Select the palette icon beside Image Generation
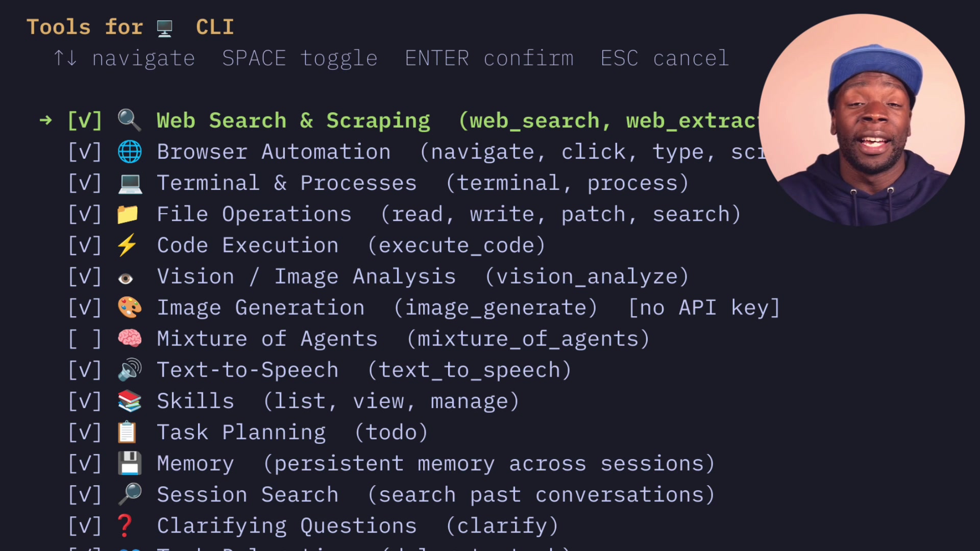 129,307
